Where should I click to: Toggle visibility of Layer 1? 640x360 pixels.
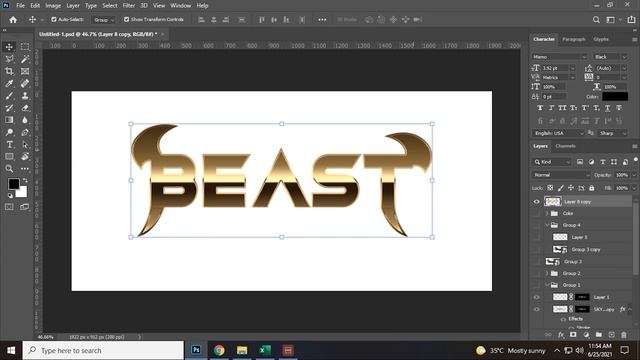tap(536, 297)
